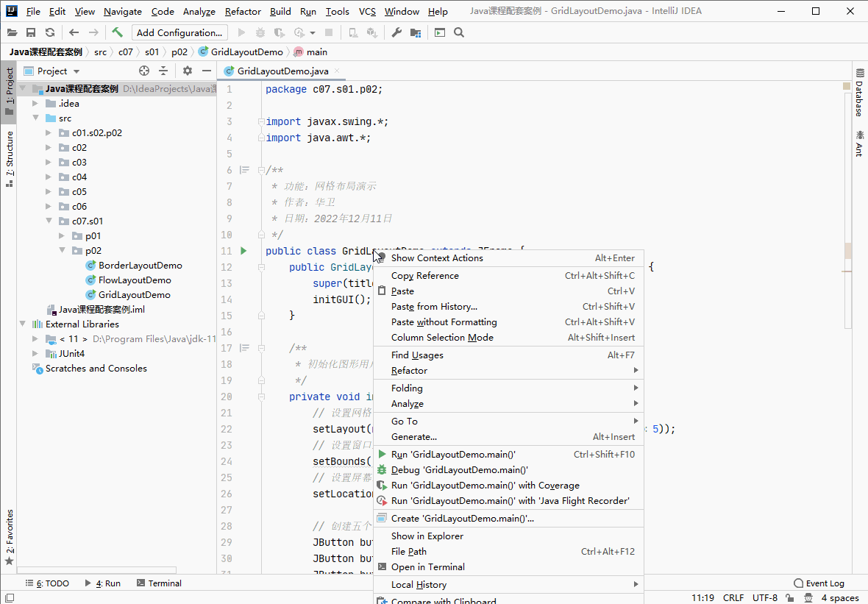Open the Terminal tool window
Viewport: 868px width, 604px height.
[159, 583]
